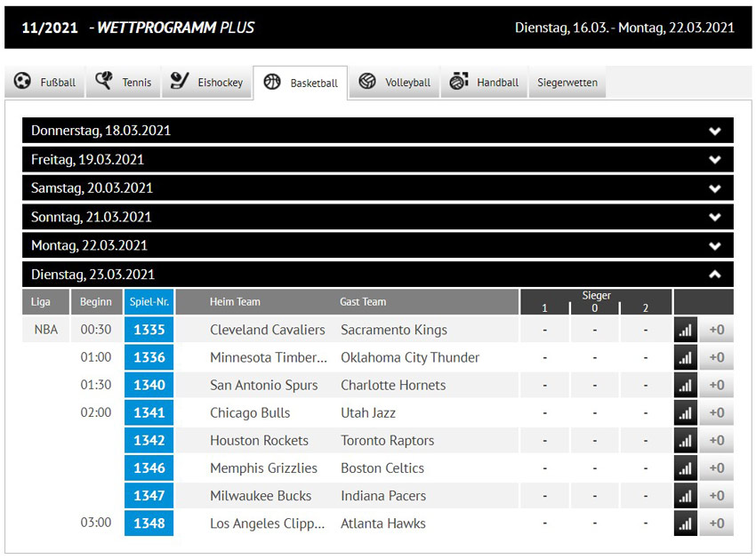756x559 pixels.
Task: Open statistics icon for San Antonio Spurs game
Action: point(685,385)
